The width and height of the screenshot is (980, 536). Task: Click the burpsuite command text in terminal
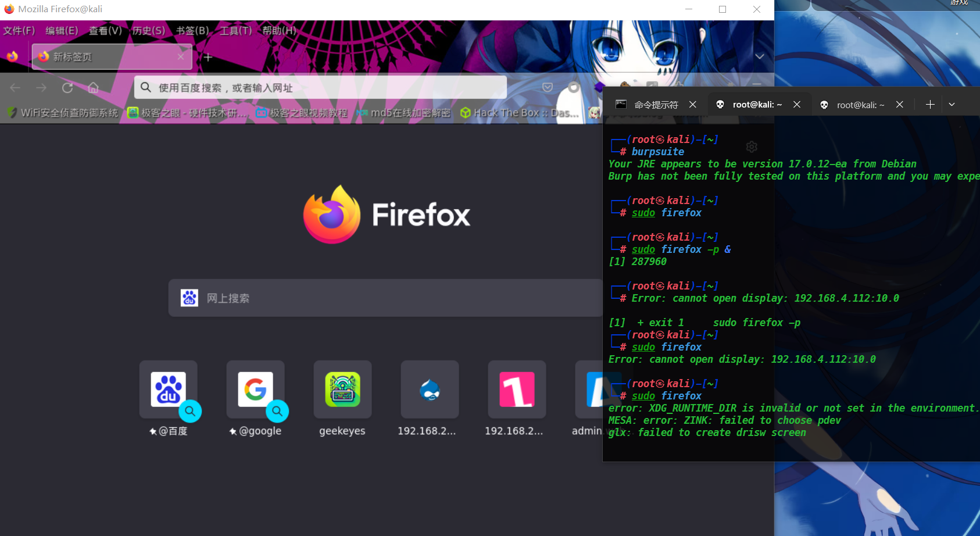coord(658,152)
